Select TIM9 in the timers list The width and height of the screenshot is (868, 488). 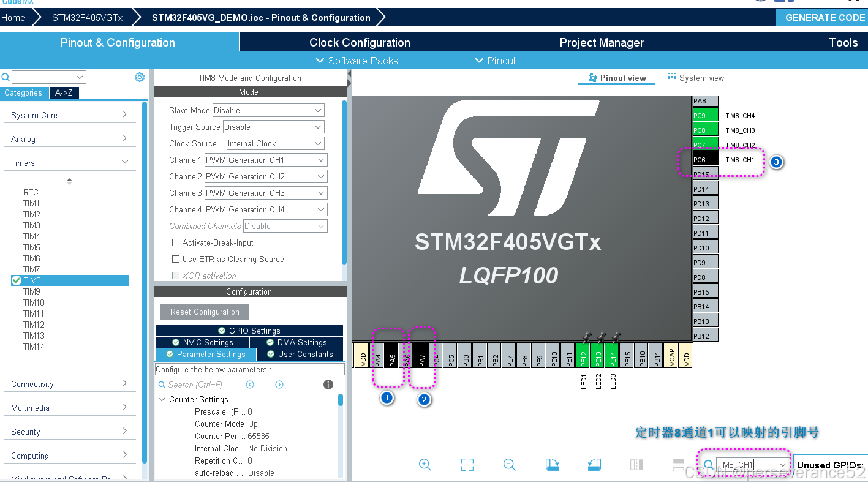[31, 291]
